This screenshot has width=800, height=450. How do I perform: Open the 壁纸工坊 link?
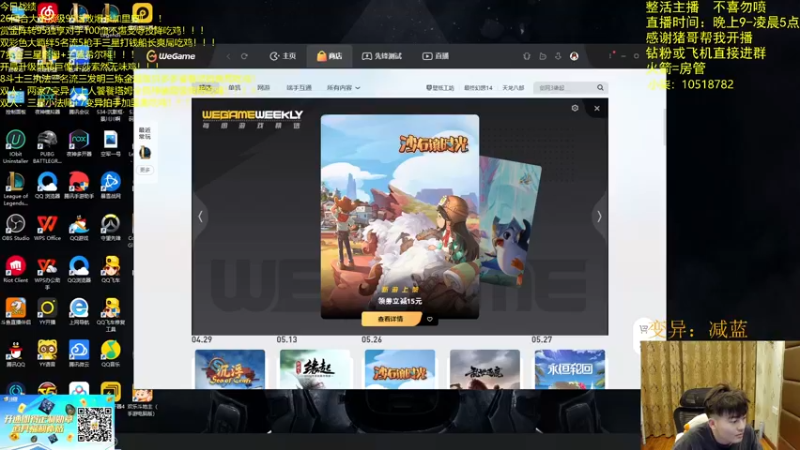pyautogui.click(x=440, y=88)
